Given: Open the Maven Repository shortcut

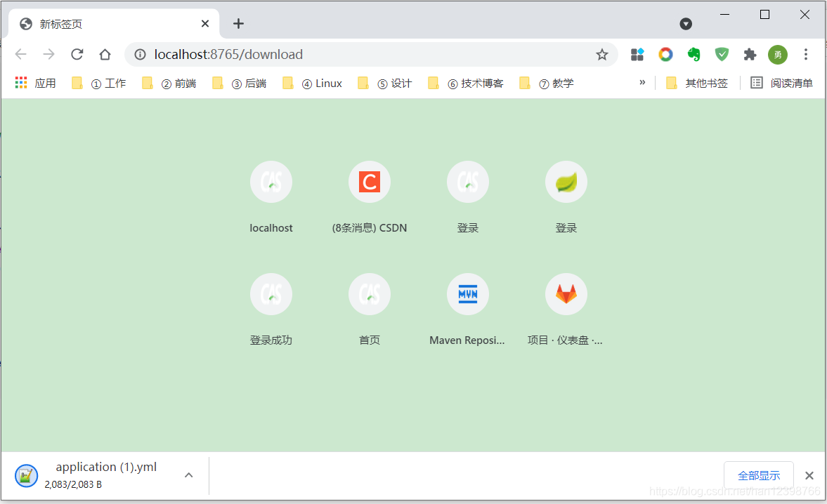Looking at the screenshot, I should click(467, 309).
